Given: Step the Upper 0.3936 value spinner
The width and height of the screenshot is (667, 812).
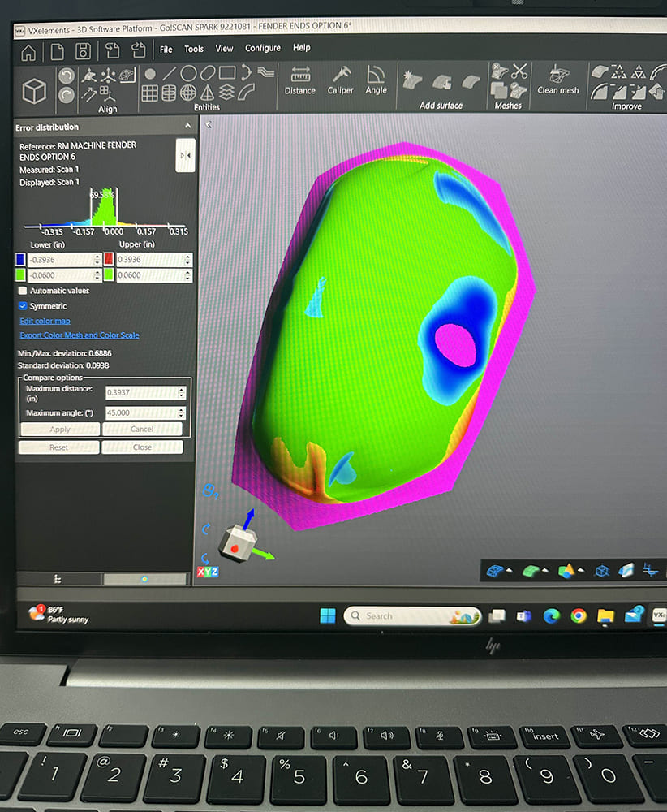Looking at the screenshot, I should 188,260.
